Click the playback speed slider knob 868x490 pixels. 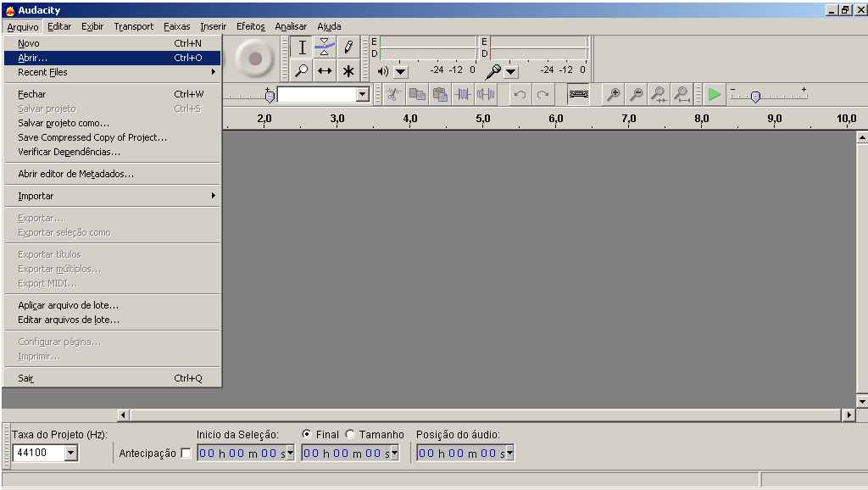point(755,97)
